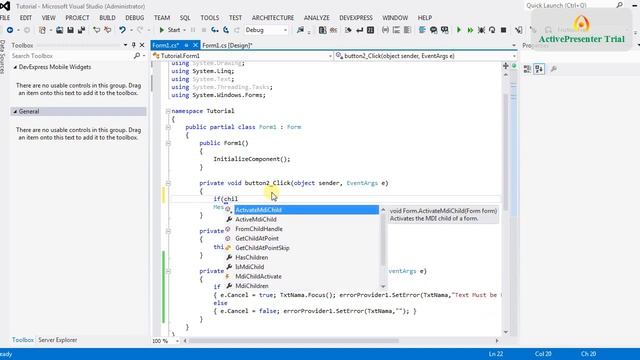The width and height of the screenshot is (640, 360).
Task: Switch to Server Explorer bottom tab
Action: pos(58,340)
